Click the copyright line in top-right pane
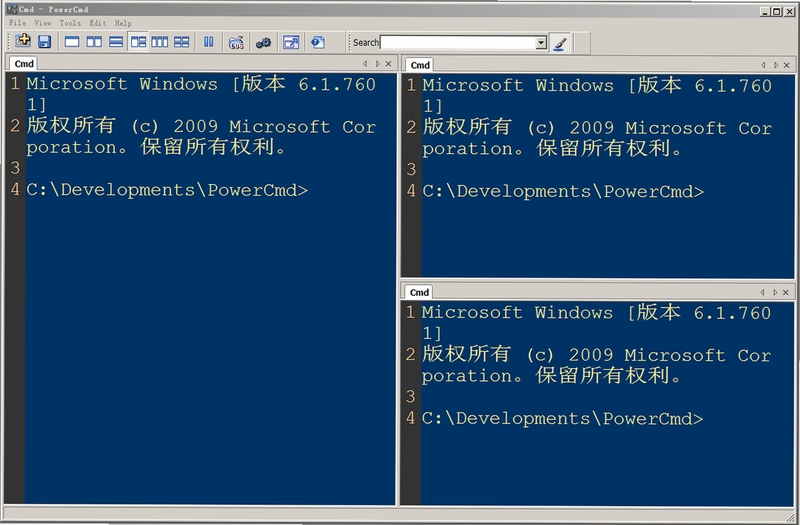 tap(597, 138)
